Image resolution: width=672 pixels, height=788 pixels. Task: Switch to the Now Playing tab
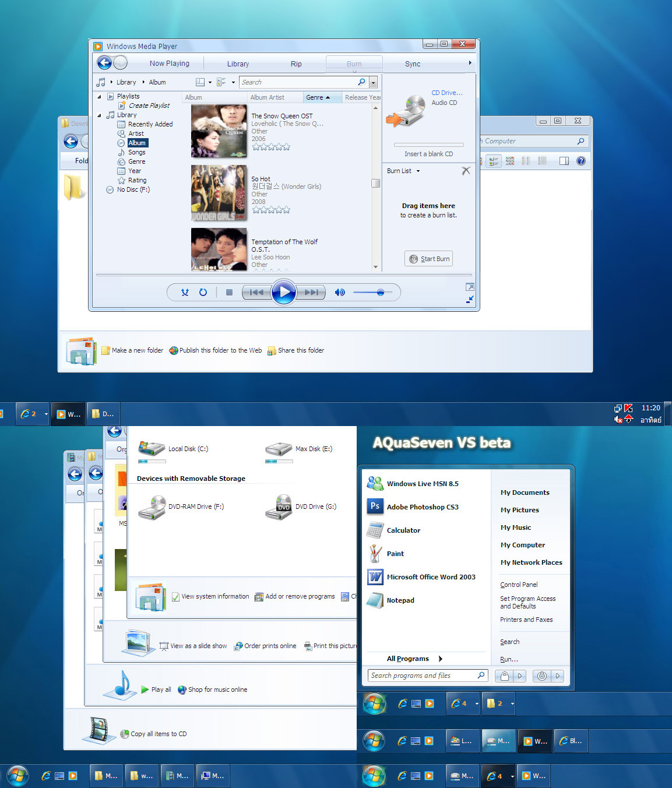pyautogui.click(x=170, y=64)
